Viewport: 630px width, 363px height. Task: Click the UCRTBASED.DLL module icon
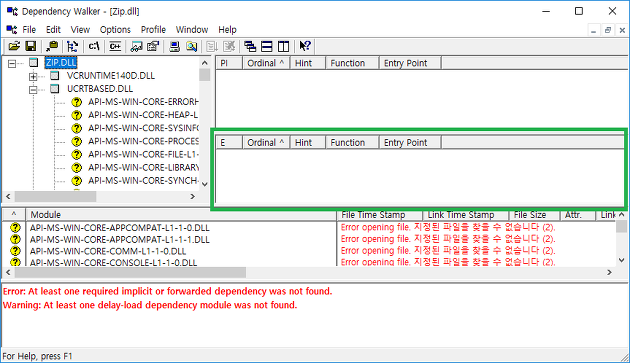tap(55, 89)
